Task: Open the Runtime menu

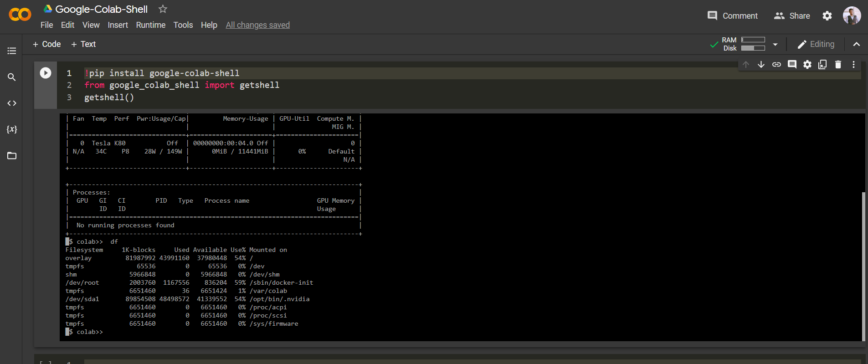Action: pyautogui.click(x=150, y=25)
